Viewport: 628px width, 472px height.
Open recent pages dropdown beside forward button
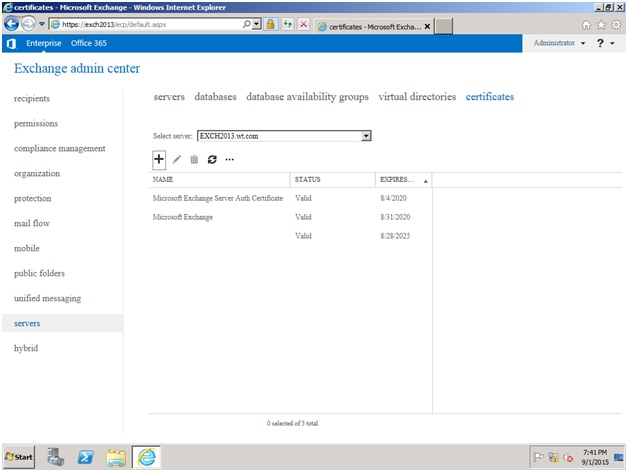pos(42,24)
